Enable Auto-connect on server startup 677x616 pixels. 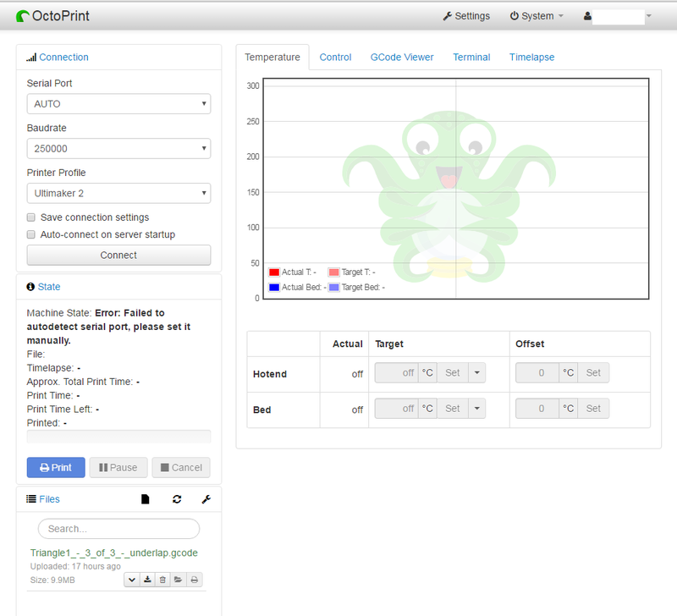[31, 234]
